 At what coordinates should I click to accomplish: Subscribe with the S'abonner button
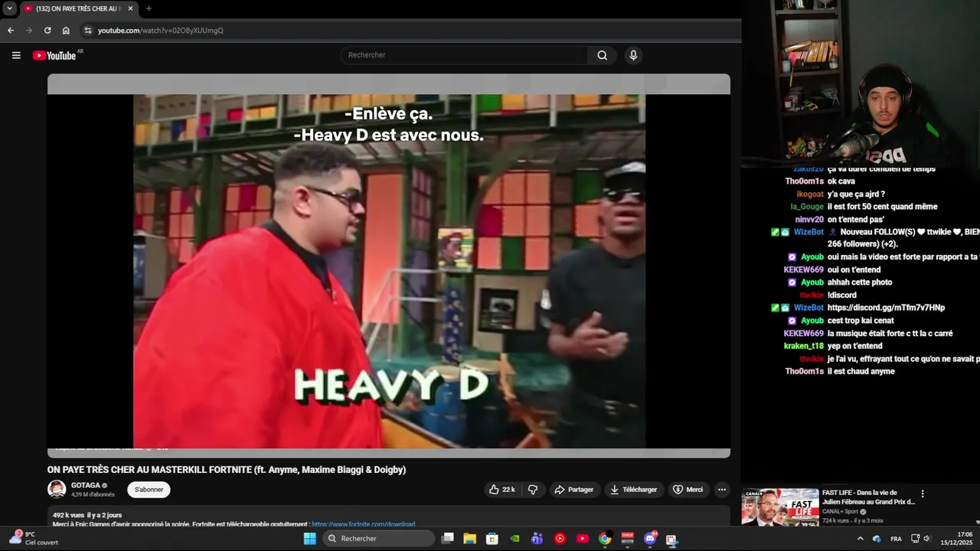[x=149, y=490]
